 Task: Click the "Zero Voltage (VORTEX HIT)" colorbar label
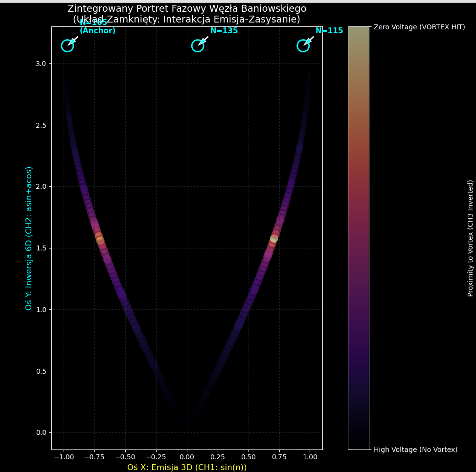[x=419, y=27]
